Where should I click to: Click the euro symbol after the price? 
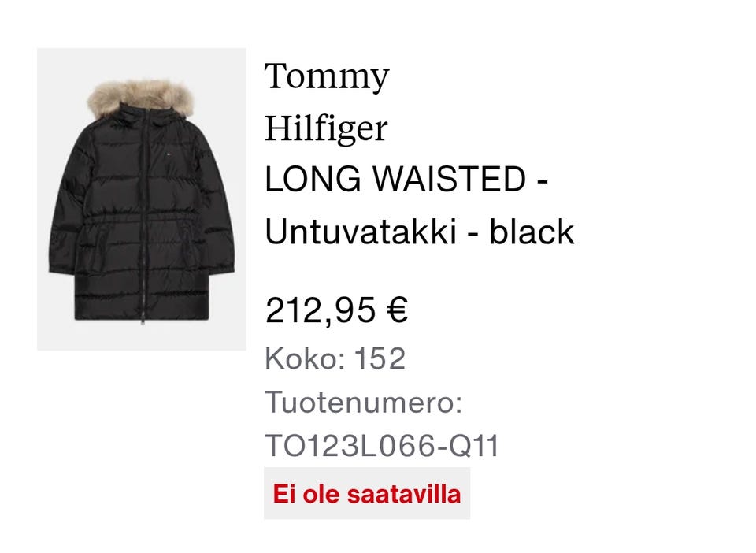point(397,310)
